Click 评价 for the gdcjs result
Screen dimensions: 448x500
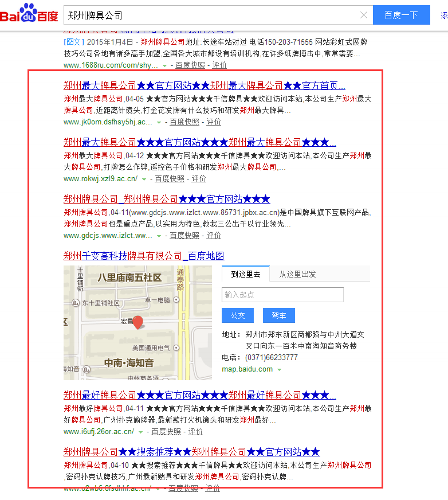pyautogui.click(x=214, y=235)
